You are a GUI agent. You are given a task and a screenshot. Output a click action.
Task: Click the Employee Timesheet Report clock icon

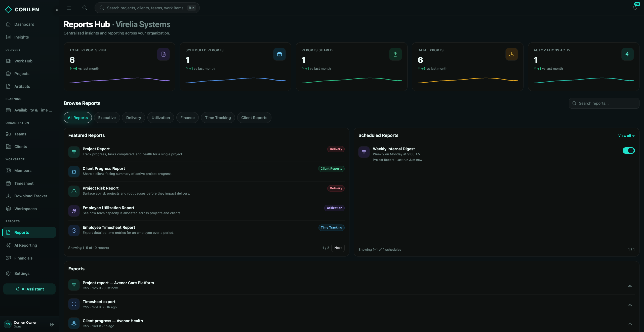click(x=74, y=231)
